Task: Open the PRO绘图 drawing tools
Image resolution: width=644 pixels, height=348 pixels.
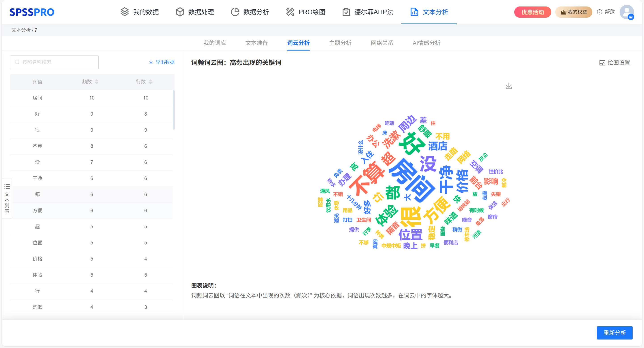Action: tap(305, 12)
